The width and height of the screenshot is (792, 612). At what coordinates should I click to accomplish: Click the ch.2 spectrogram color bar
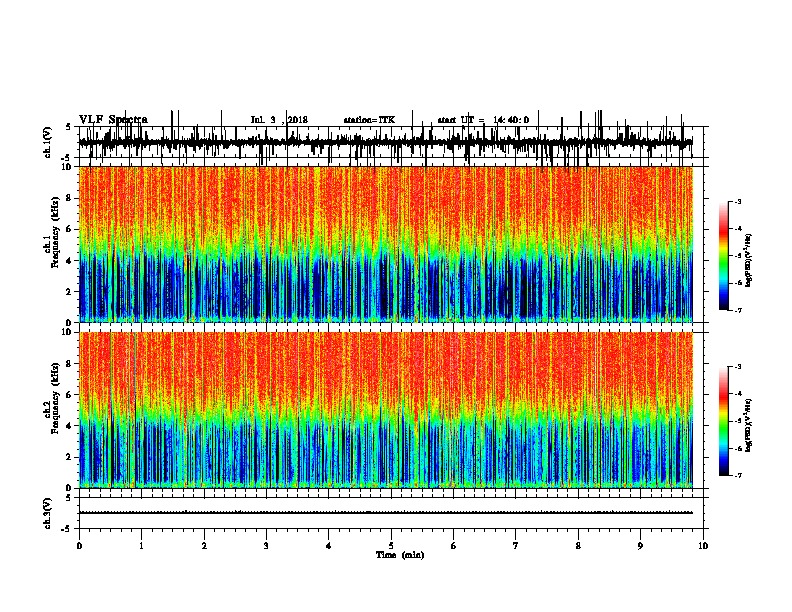(723, 421)
